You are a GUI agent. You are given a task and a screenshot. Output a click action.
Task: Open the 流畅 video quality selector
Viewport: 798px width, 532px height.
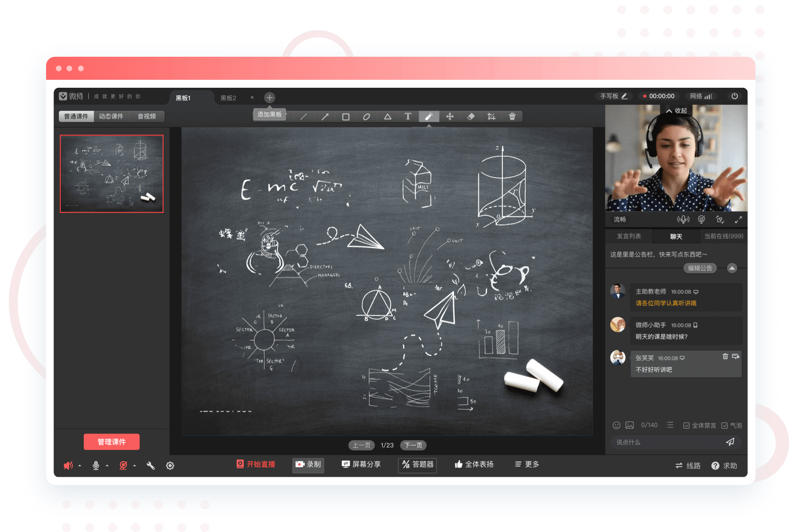[x=620, y=219]
